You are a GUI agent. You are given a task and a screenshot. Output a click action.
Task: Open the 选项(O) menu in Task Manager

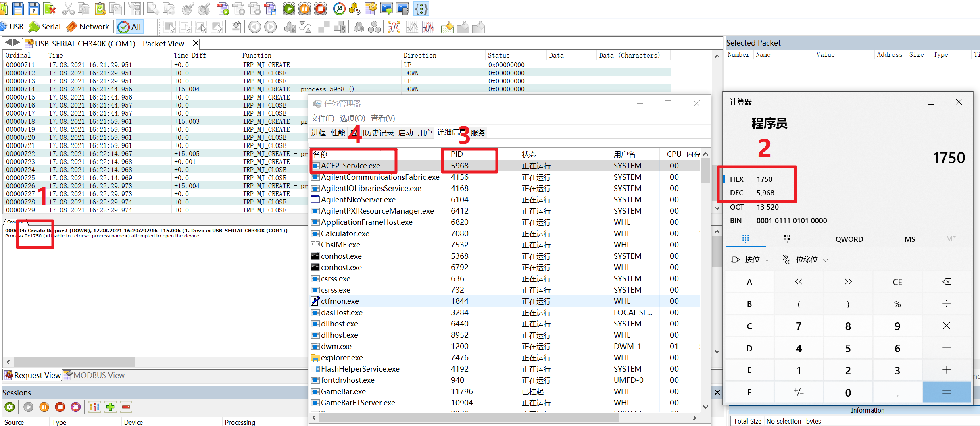click(x=352, y=118)
